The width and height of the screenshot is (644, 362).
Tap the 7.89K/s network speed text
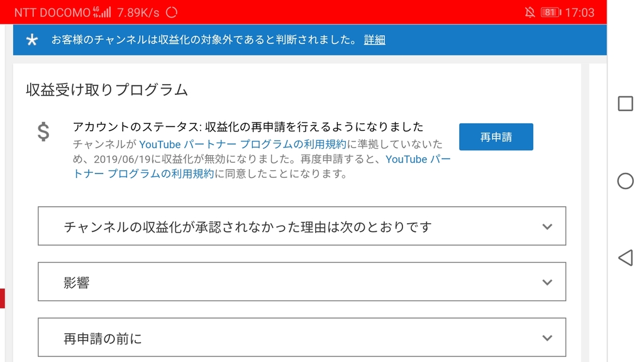click(x=138, y=13)
